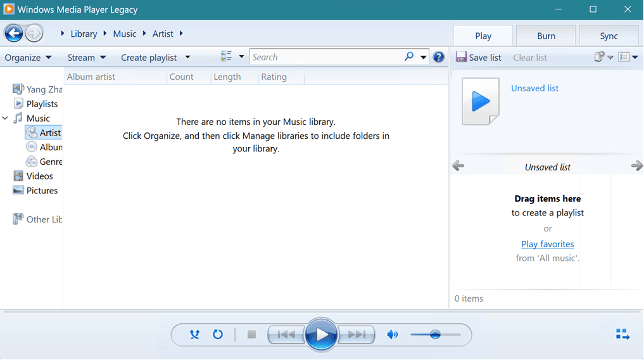The width and height of the screenshot is (644, 360).
Task: Click Library in the breadcrumb
Action: 84,34
